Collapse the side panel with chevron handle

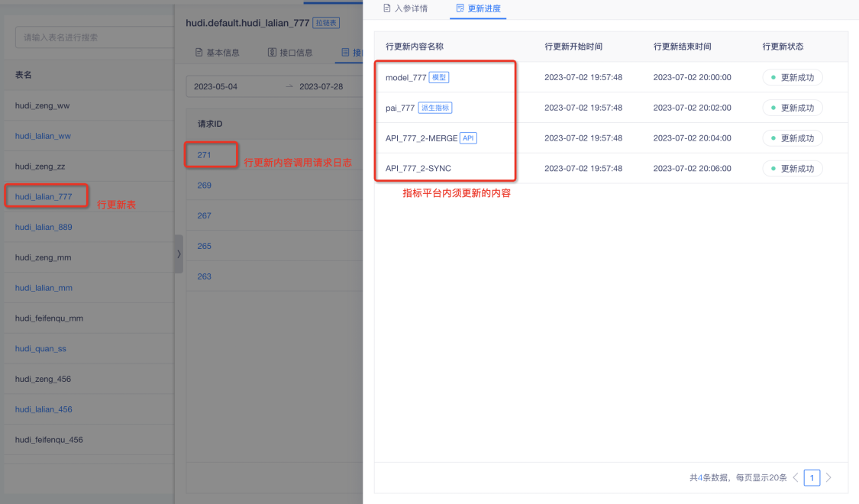point(179,254)
